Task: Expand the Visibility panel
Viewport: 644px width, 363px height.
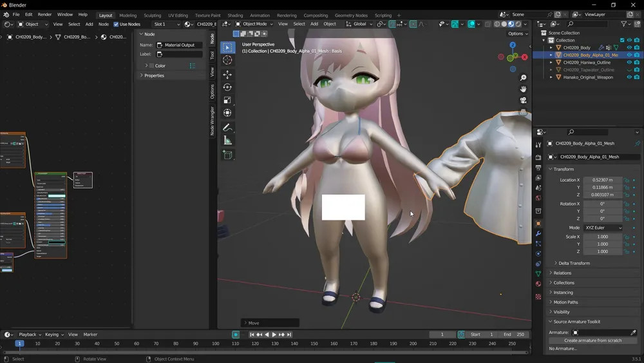Action: (x=561, y=312)
